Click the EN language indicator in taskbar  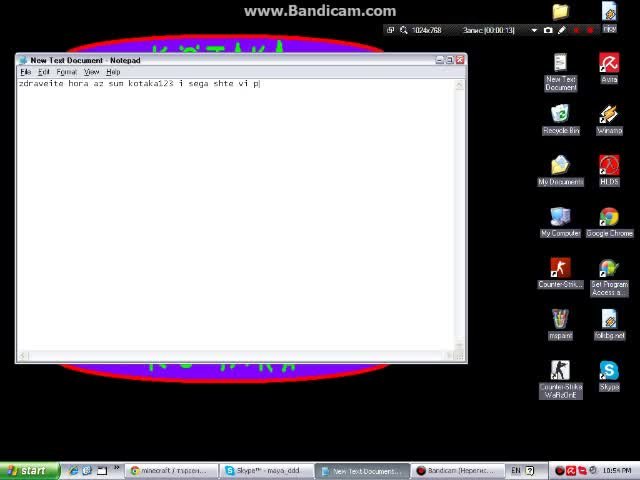tap(516, 470)
